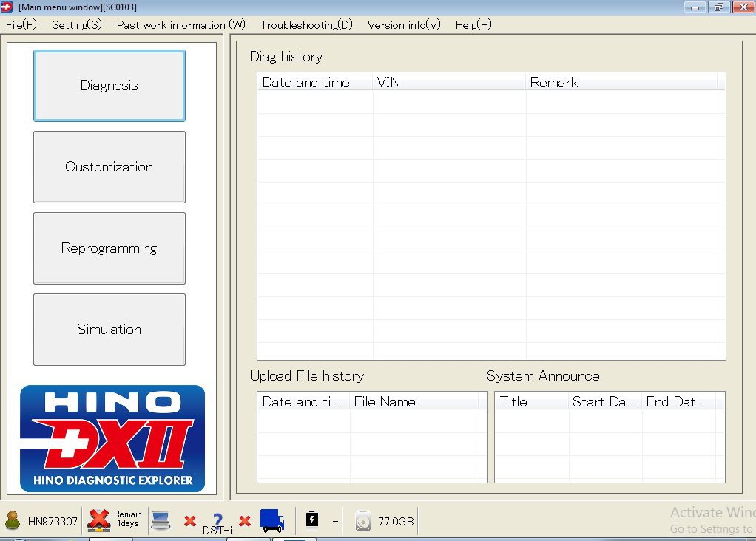Click the HINO Diagnostic Explorer logo
This screenshot has height=541, width=756.
(109, 439)
